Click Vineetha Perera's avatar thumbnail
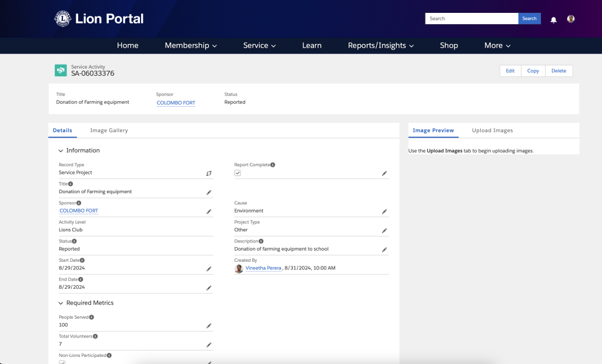 click(239, 268)
